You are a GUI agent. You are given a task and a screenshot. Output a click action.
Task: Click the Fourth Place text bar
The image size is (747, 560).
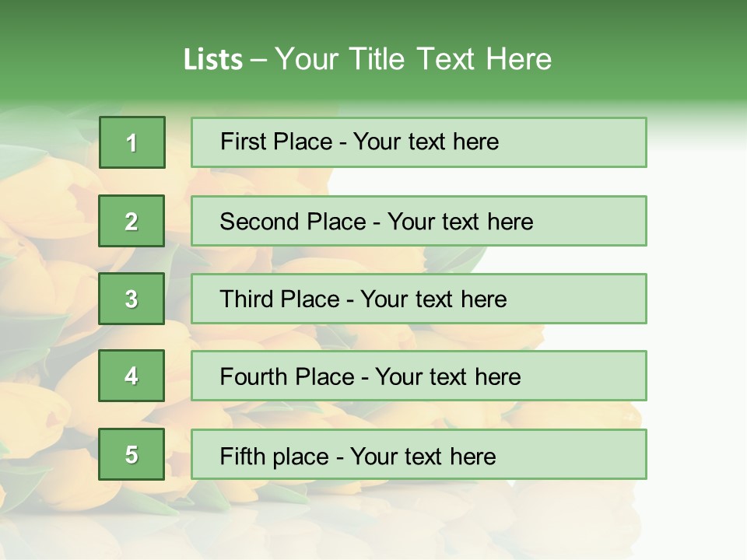pos(419,376)
